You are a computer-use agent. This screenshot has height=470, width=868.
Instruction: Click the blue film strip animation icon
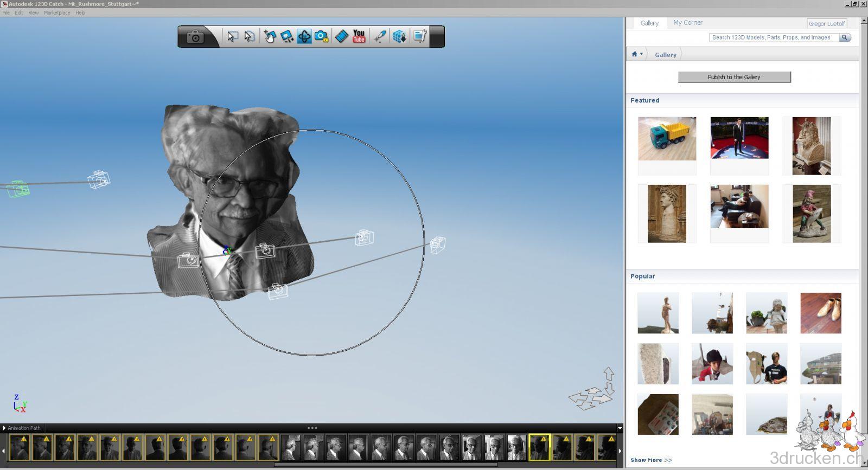[x=342, y=36]
